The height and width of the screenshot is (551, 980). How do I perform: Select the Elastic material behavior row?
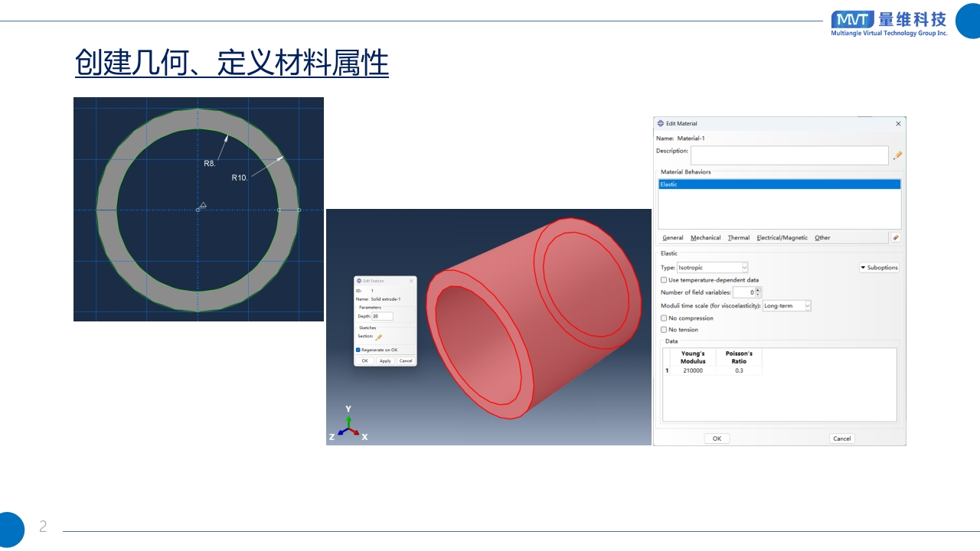(x=779, y=184)
